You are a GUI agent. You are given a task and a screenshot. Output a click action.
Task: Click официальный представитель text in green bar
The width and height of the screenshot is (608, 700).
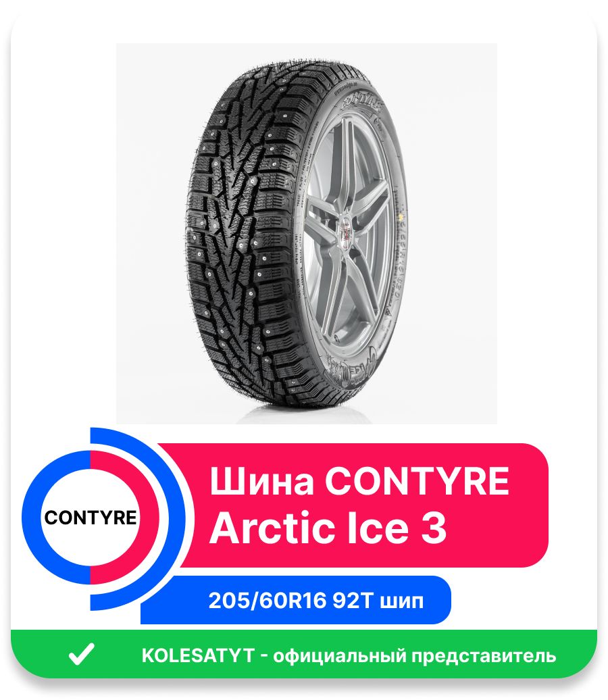tap(414, 656)
